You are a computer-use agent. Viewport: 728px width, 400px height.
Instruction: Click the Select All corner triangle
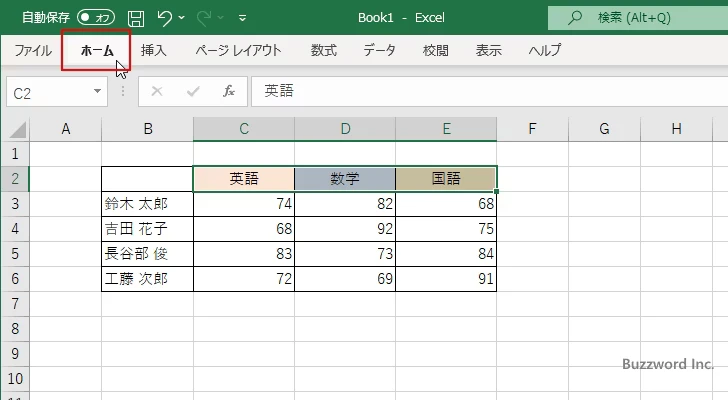pyautogui.click(x=17, y=129)
